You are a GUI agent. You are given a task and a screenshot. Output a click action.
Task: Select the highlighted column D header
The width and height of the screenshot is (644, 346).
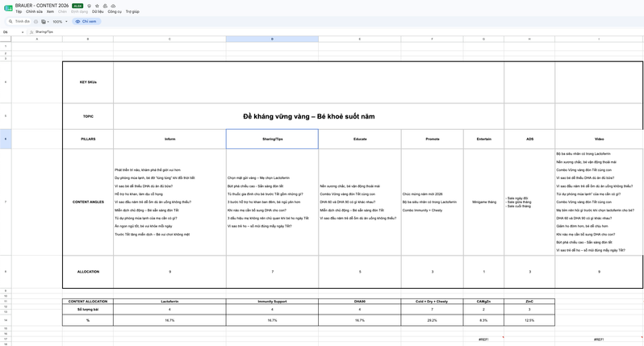coord(272,39)
